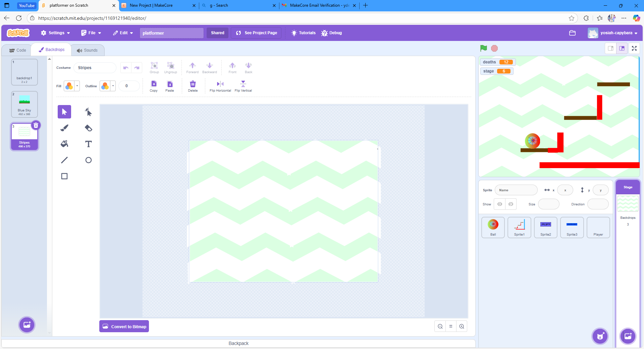This screenshot has width=644, height=349.
Task: Click the Group icon
Action: (154, 68)
